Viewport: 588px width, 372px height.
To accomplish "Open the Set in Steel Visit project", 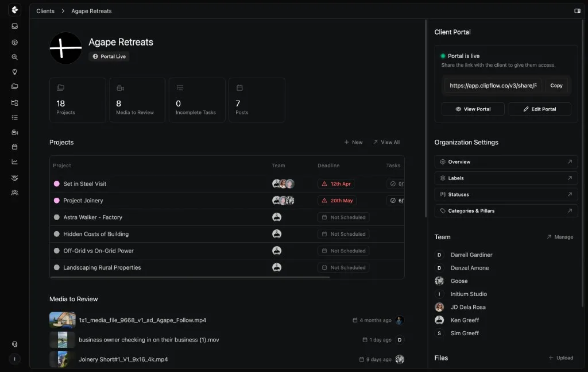I will coord(85,184).
